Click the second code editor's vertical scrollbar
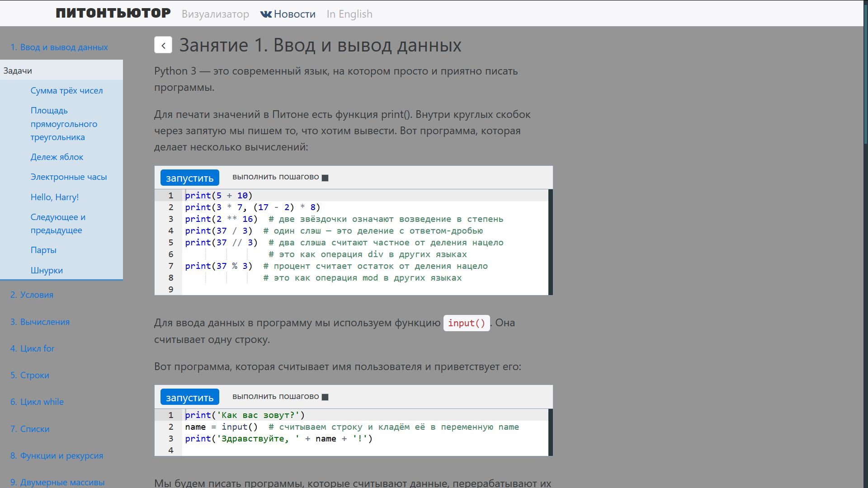 [x=551, y=432]
